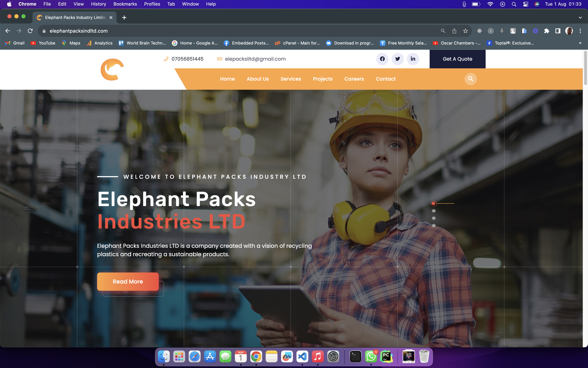Go to the Services page
This screenshot has height=368, width=588.
[291, 79]
